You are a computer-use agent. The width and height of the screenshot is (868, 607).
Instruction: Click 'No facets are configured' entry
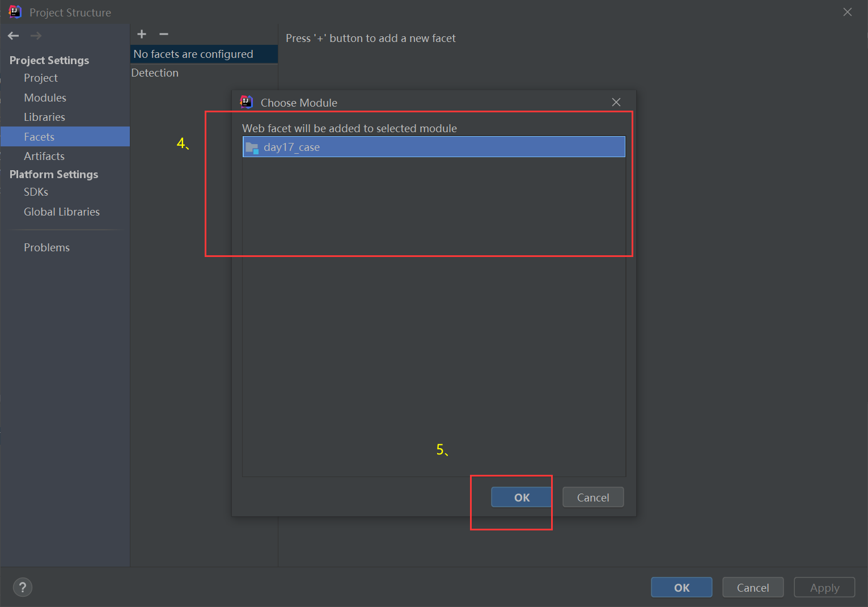coord(204,54)
